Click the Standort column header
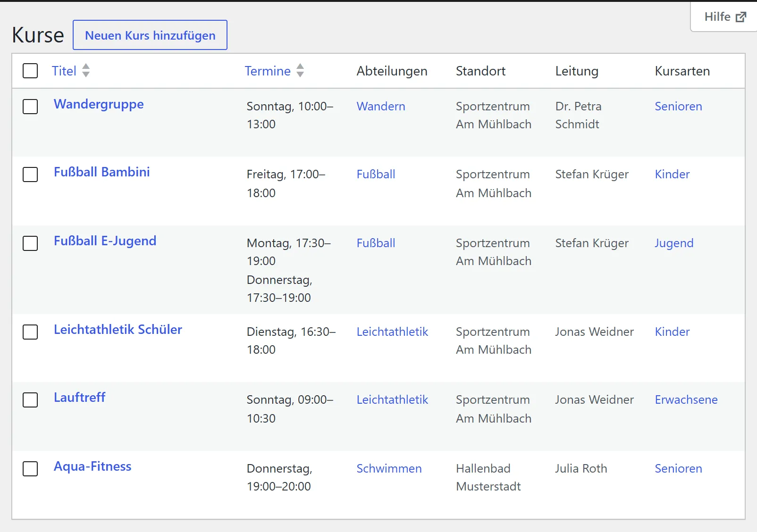 (480, 71)
